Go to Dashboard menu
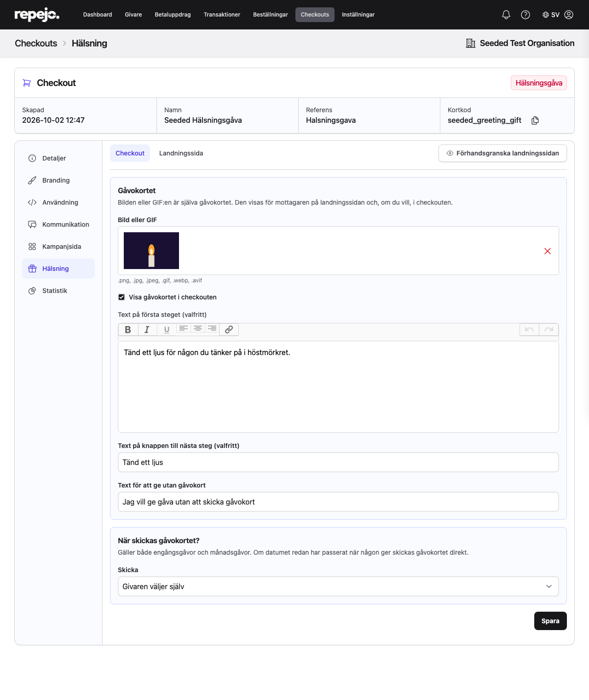 98,15
